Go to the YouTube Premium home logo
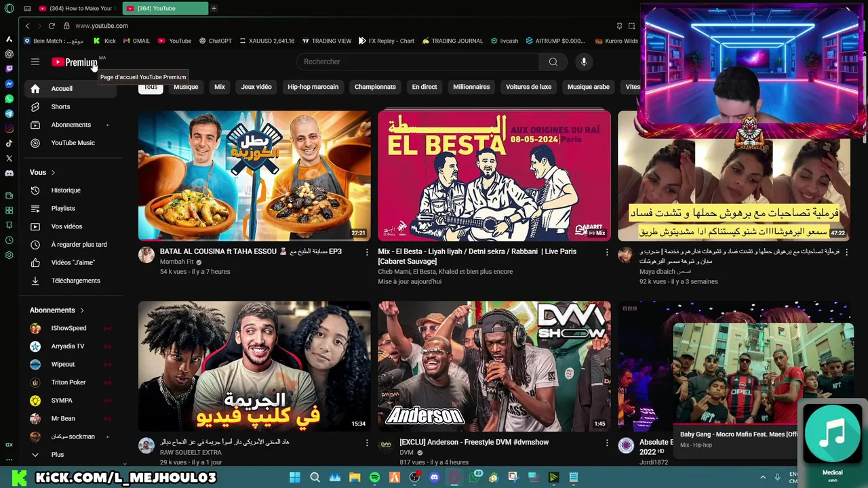The image size is (868, 488). [75, 62]
